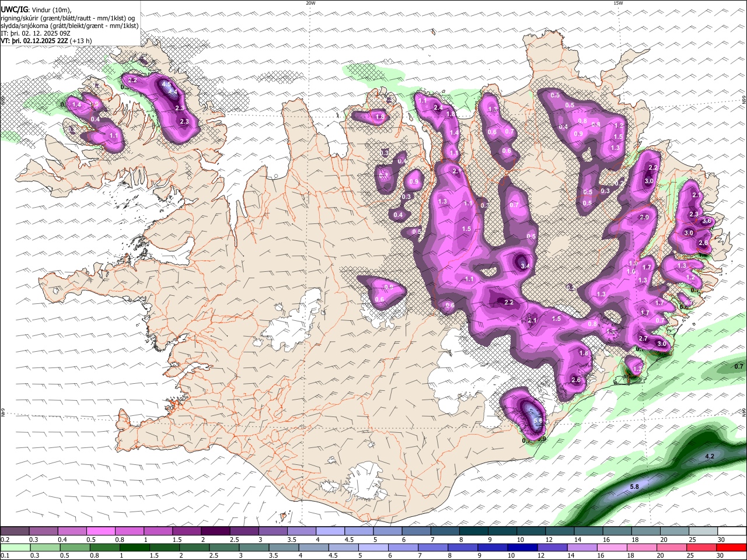
Task: Click the 2.0 value on the map
Action: (644, 218)
